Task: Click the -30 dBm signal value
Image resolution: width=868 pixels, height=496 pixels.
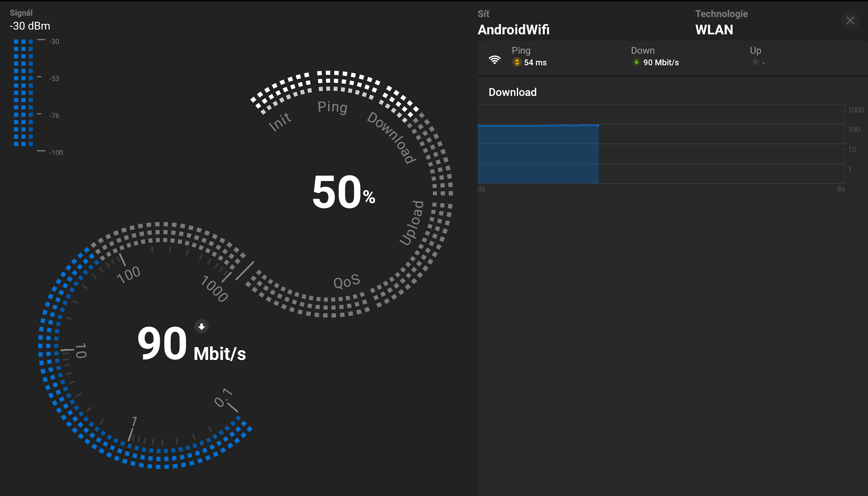Action: click(x=30, y=26)
